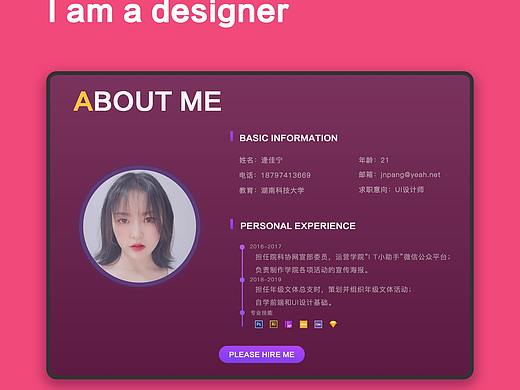Click the BASIC INFORMATION heading
This screenshot has height=390, width=520.
[x=288, y=138]
